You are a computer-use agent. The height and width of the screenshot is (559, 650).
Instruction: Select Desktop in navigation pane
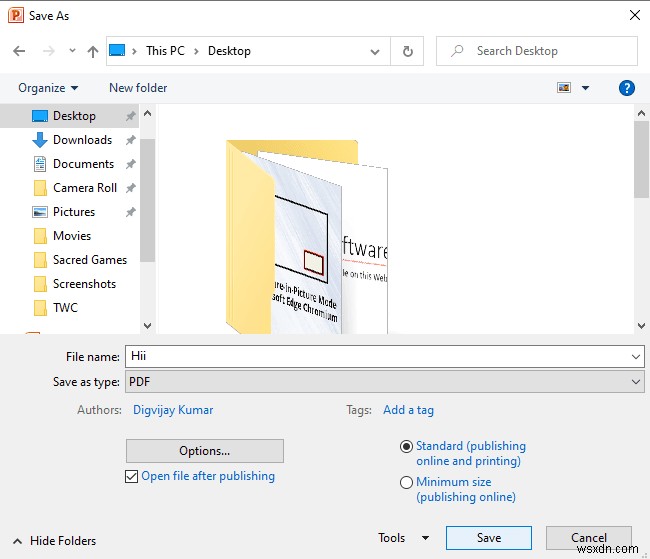click(70, 116)
